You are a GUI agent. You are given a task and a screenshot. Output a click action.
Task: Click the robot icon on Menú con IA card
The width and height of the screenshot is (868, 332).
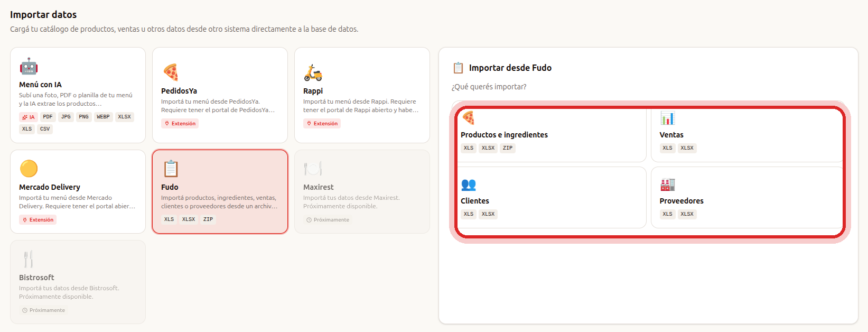29,66
